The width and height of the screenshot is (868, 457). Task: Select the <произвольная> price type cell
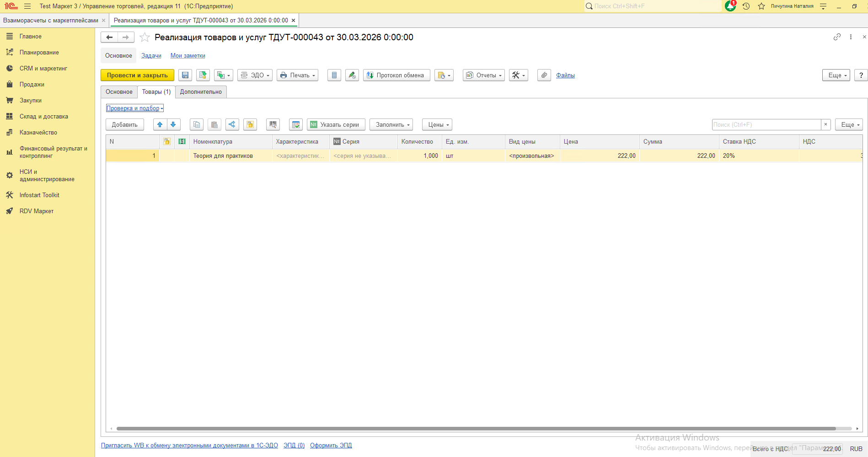pos(532,156)
